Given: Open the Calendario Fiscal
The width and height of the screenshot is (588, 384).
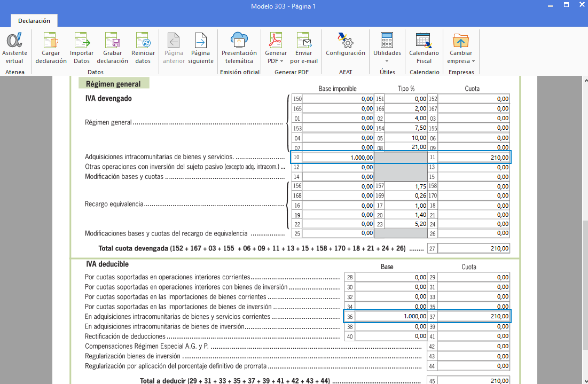Looking at the screenshot, I should tap(424, 48).
